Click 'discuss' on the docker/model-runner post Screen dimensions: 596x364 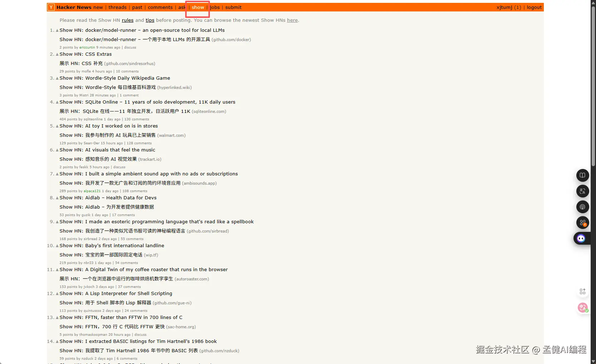[x=130, y=48]
